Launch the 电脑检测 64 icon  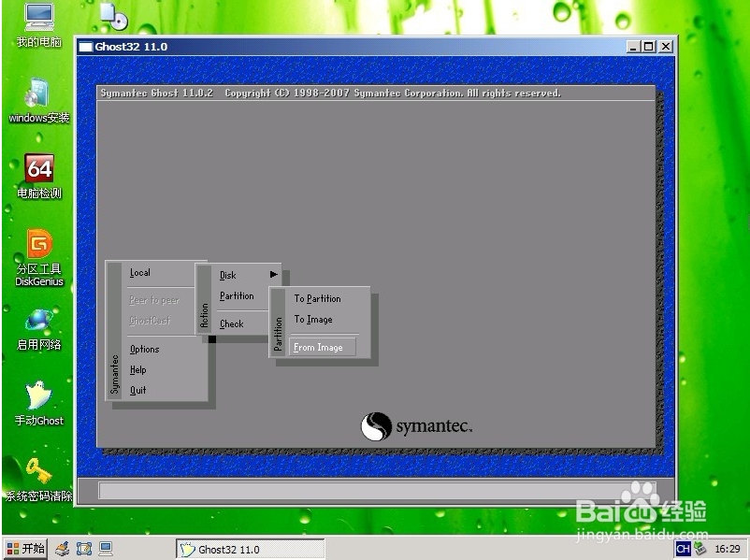(39, 176)
